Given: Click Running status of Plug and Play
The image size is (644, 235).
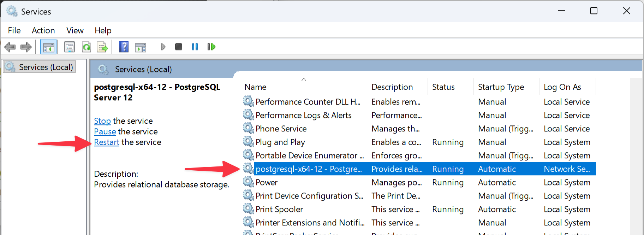Looking at the screenshot, I should pos(448,142).
